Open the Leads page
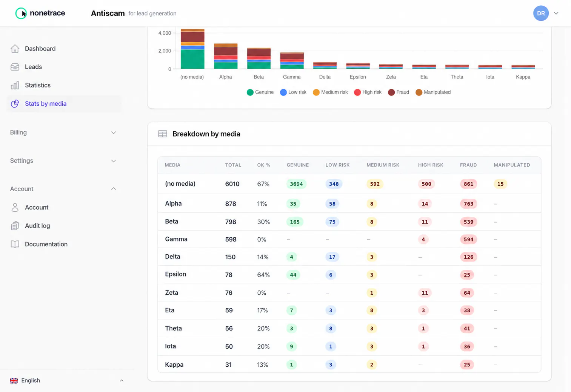The width and height of the screenshot is (571, 392). pyautogui.click(x=33, y=67)
